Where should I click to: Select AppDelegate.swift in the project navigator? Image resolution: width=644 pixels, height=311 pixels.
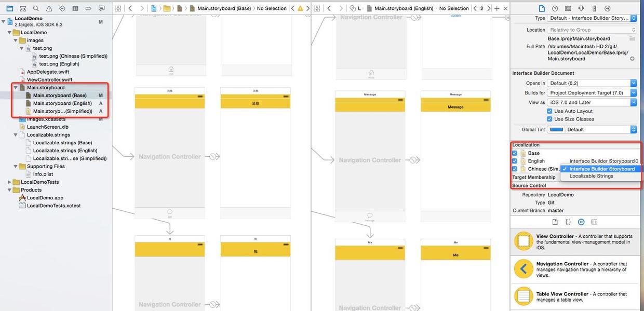click(48, 72)
